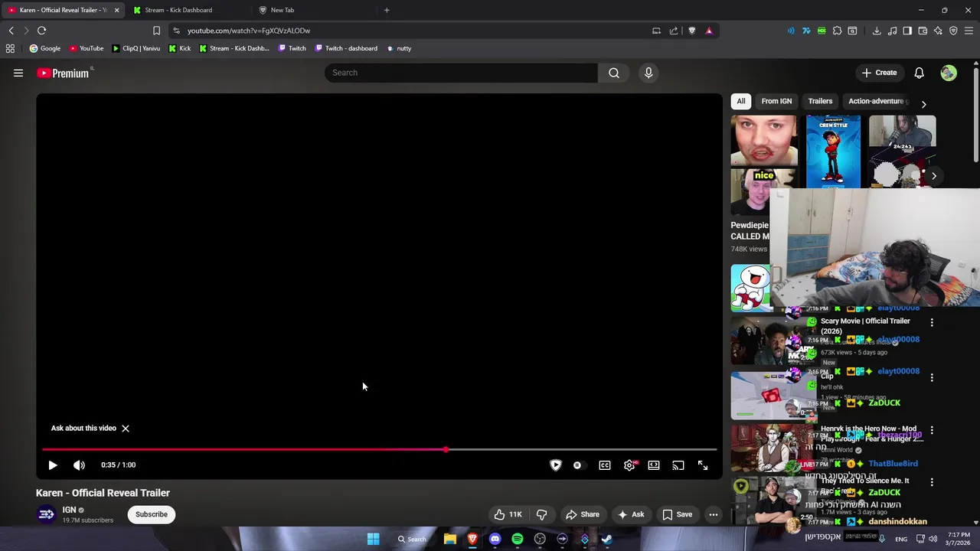
Task: Open YouTube notifications bell
Action: coord(920,73)
